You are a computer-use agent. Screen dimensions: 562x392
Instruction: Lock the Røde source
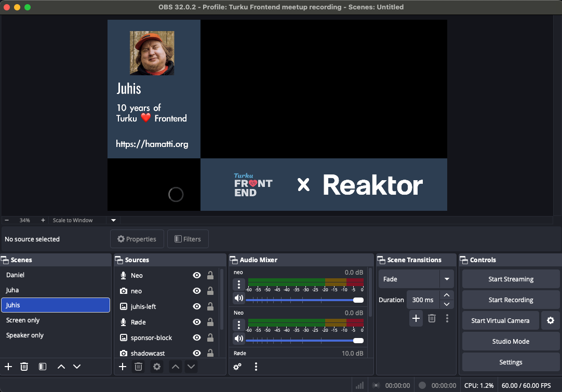[x=210, y=322]
